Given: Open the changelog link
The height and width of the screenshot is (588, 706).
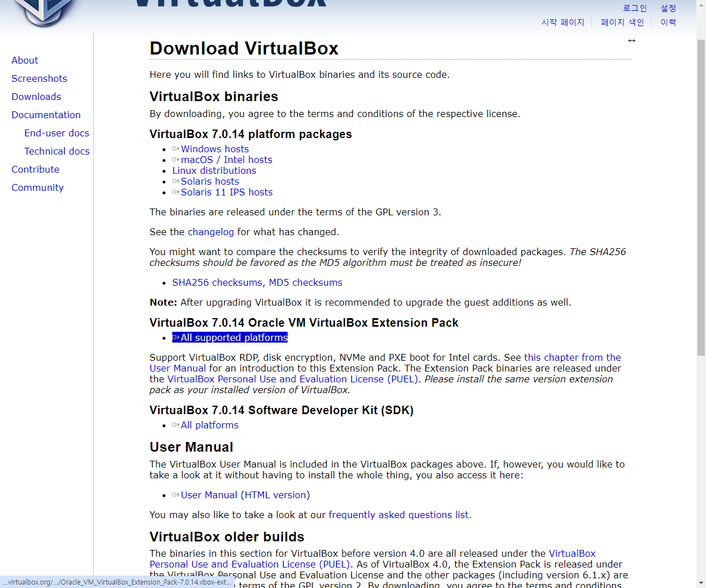Looking at the screenshot, I should [x=211, y=232].
